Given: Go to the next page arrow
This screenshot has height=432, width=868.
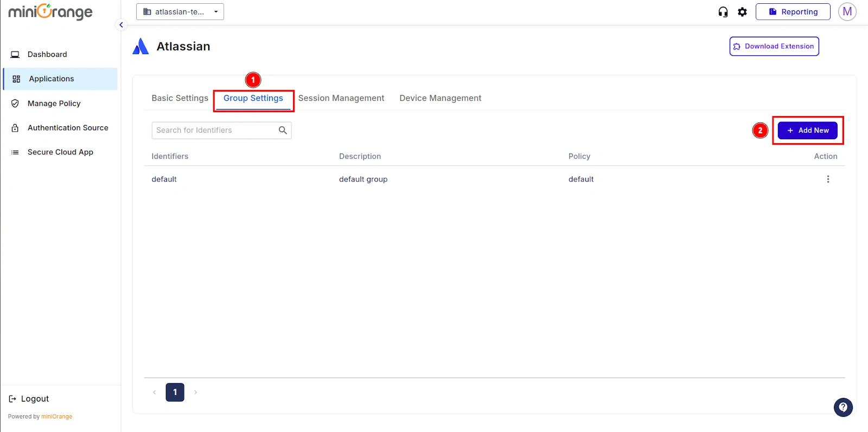Looking at the screenshot, I should pyautogui.click(x=195, y=392).
